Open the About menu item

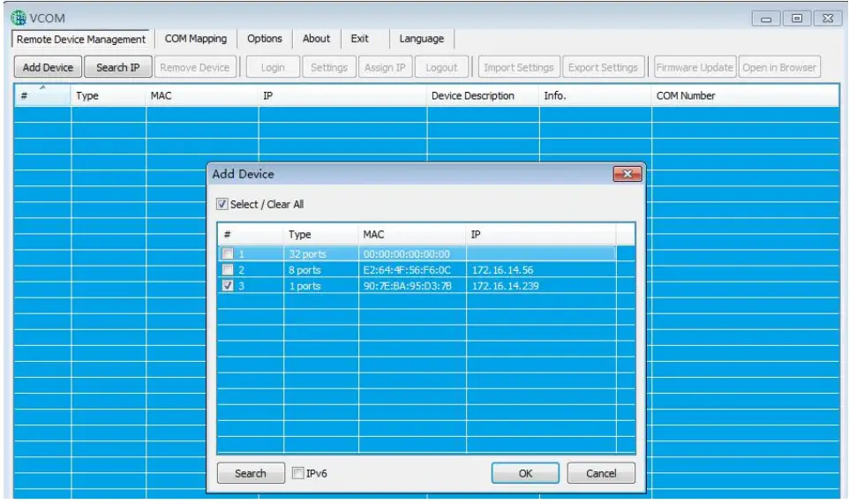(316, 39)
